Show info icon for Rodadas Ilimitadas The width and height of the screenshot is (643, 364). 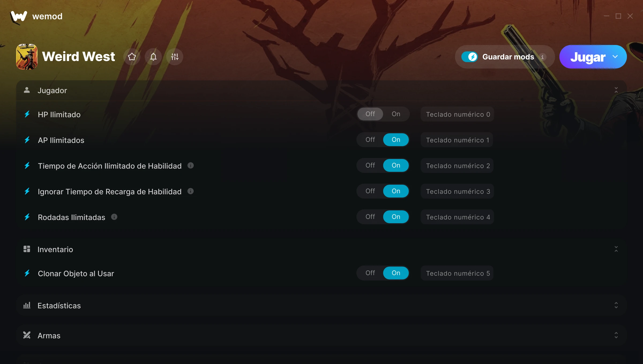pyautogui.click(x=114, y=217)
